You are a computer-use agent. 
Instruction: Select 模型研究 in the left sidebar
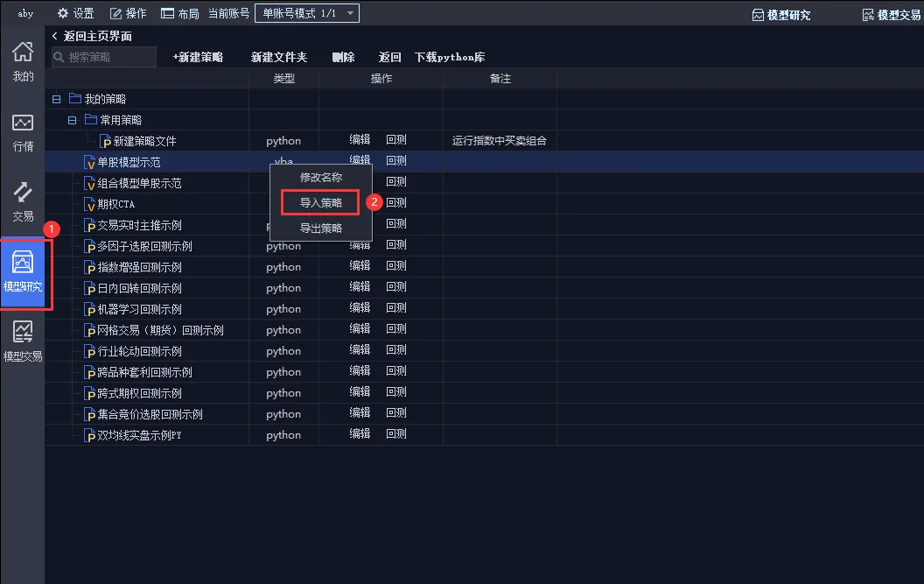(x=23, y=272)
